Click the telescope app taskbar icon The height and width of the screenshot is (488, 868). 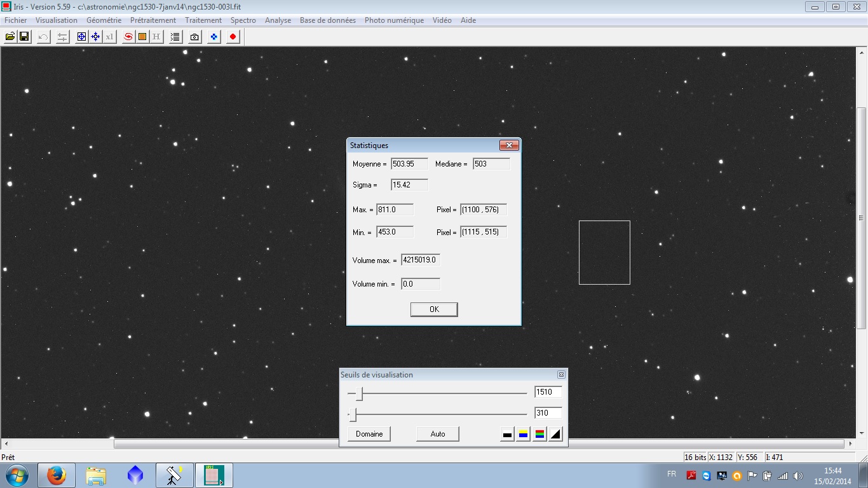tap(175, 475)
